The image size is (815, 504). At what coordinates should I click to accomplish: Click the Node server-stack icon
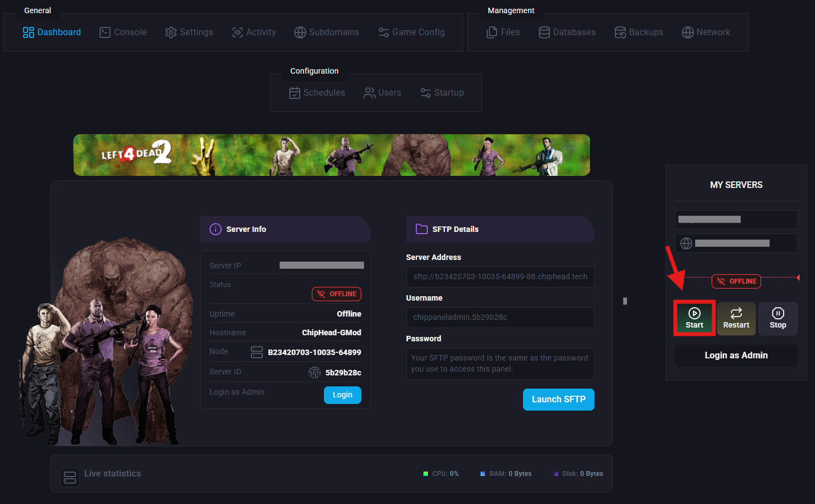(257, 352)
